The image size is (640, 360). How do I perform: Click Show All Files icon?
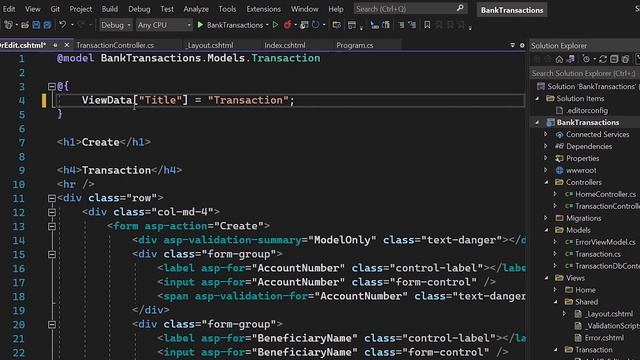coord(625,60)
